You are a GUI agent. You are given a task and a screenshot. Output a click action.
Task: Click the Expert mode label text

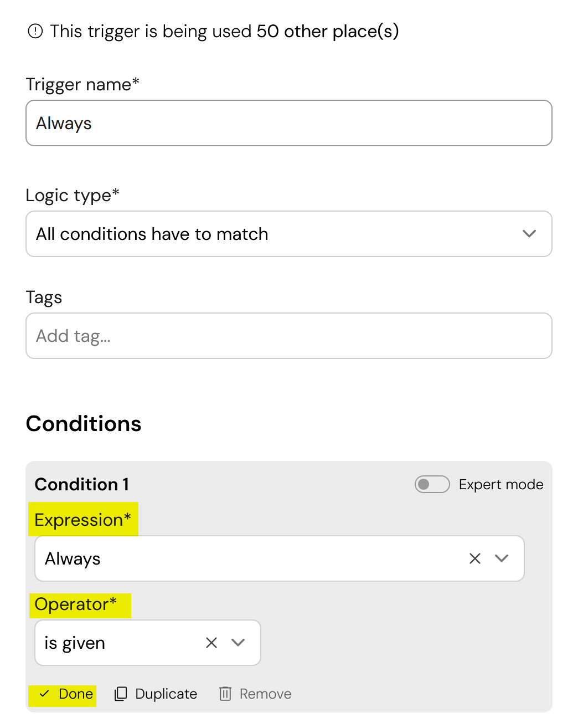click(501, 484)
